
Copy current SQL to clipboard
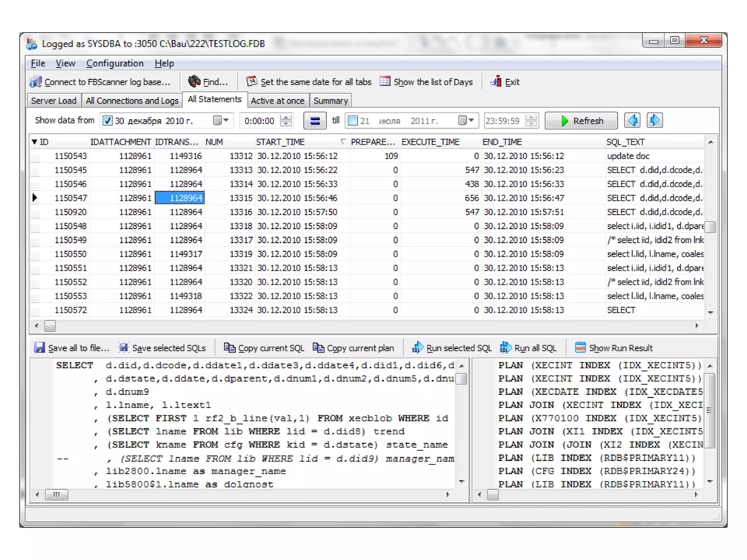[x=264, y=348]
